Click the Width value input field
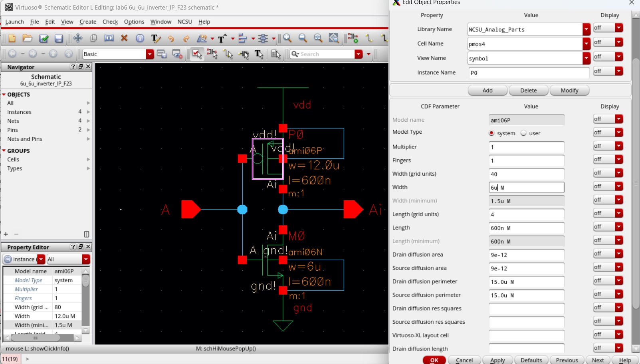Image resolution: width=640 pixels, height=364 pixels. 526,187
